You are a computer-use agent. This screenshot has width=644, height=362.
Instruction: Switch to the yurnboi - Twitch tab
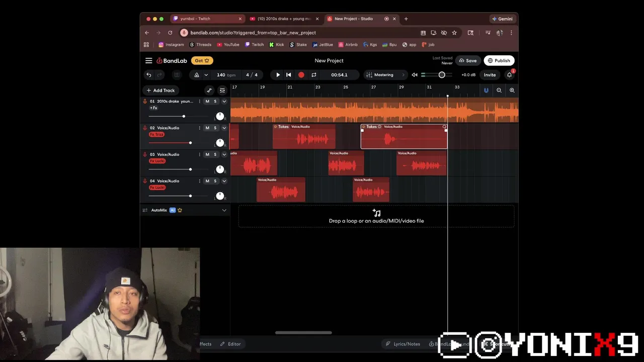point(207,19)
